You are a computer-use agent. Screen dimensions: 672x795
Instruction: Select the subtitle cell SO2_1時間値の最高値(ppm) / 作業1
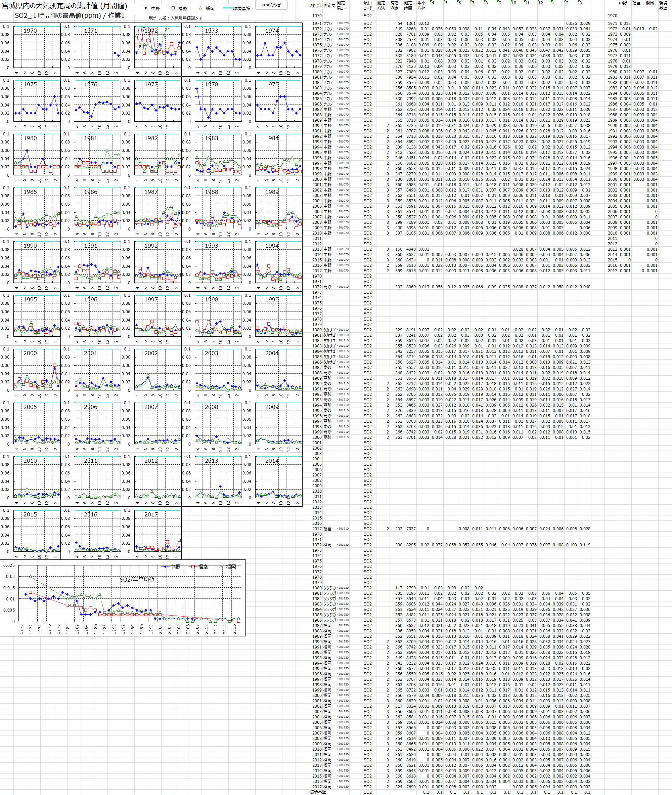70,16
